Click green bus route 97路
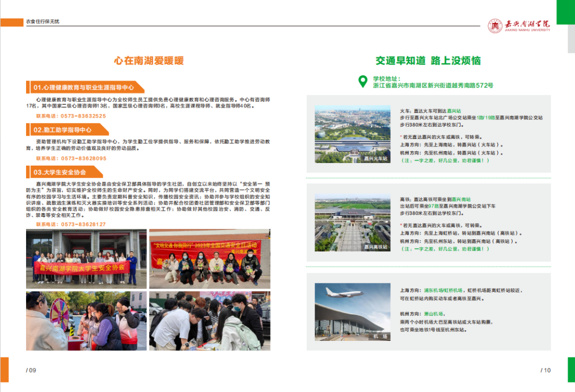The image size is (575, 392). click(x=433, y=206)
